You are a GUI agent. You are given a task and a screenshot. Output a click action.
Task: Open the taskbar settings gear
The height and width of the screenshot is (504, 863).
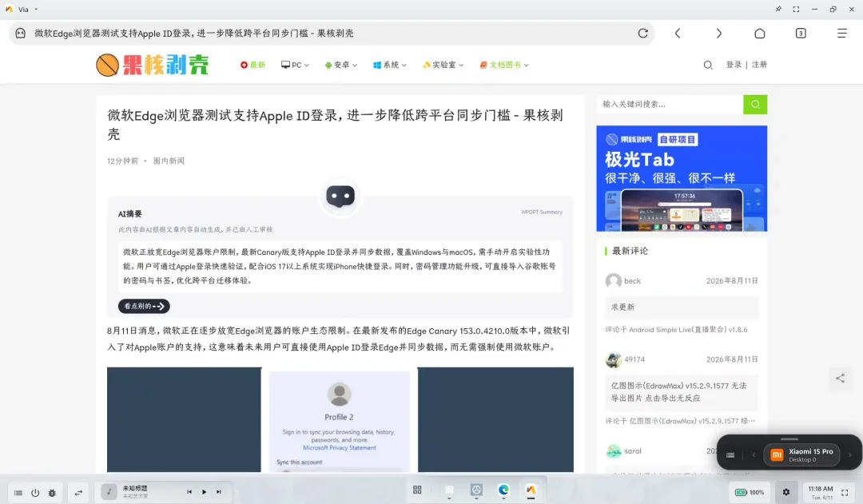point(786,493)
